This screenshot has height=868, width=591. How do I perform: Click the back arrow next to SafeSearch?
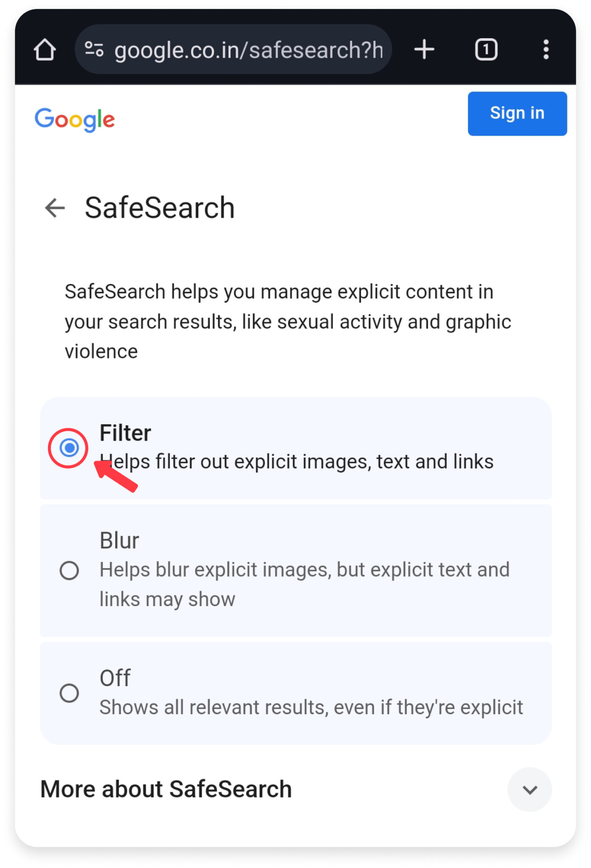pyautogui.click(x=54, y=207)
